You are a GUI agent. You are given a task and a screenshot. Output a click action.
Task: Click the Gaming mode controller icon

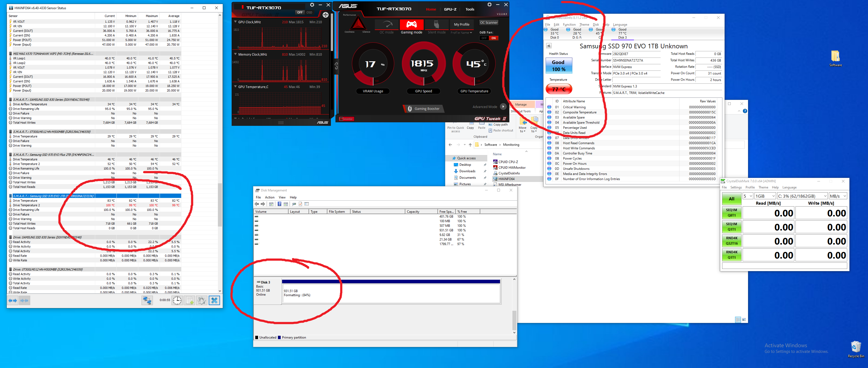pyautogui.click(x=411, y=25)
